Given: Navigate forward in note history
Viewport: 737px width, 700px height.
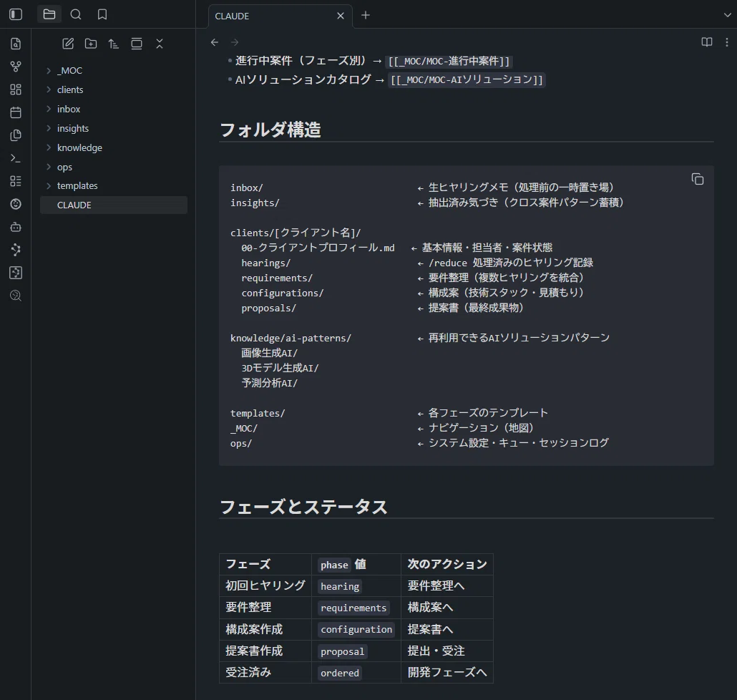Looking at the screenshot, I should 235,42.
